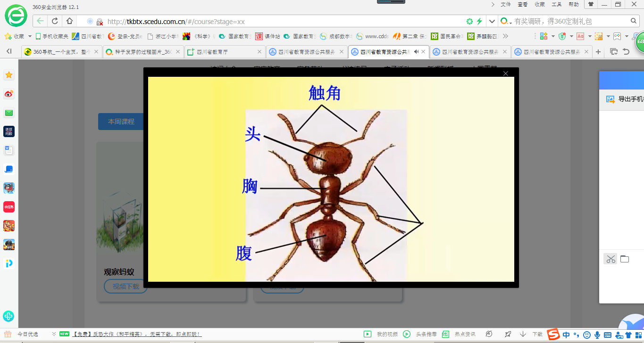Reload the page with the refresh icon
The image size is (644, 343).
pyautogui.click(x=55, y=21)
